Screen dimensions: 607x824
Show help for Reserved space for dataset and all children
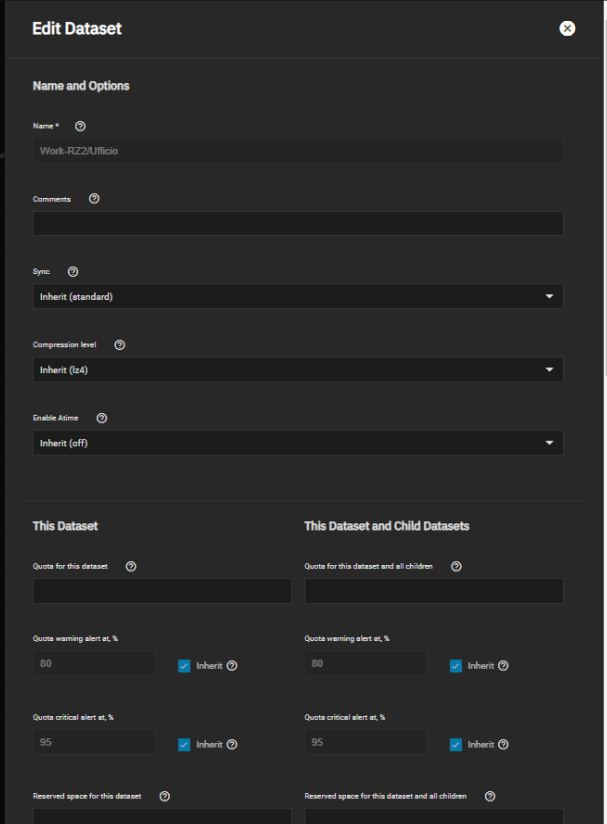(x=490, y=796)
